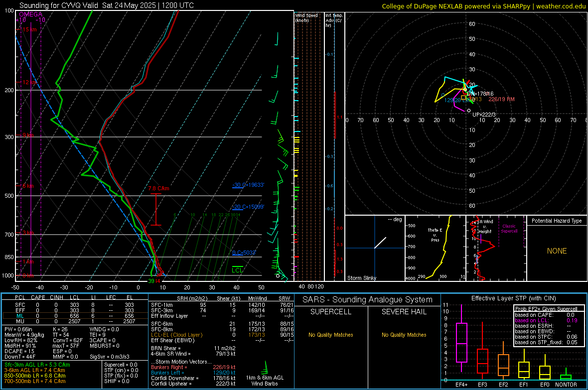Click the 'based on STPC:' probability line
Viewport: 588px width, 390px height.
(546, 337)
